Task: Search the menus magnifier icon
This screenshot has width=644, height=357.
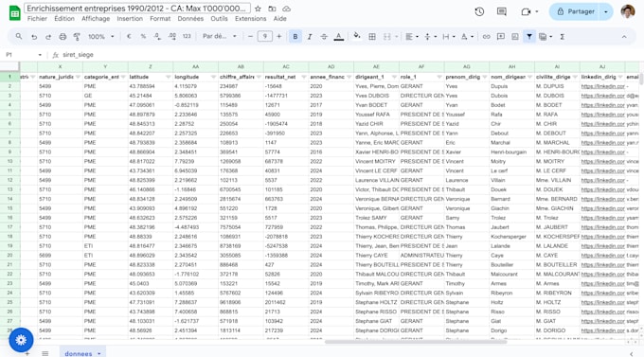Action: [x=19, y=37]
